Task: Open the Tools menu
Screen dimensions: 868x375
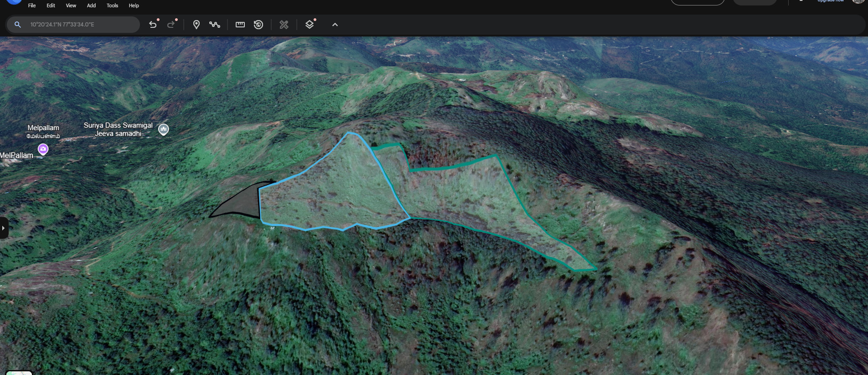Action: tap(112, 5)
